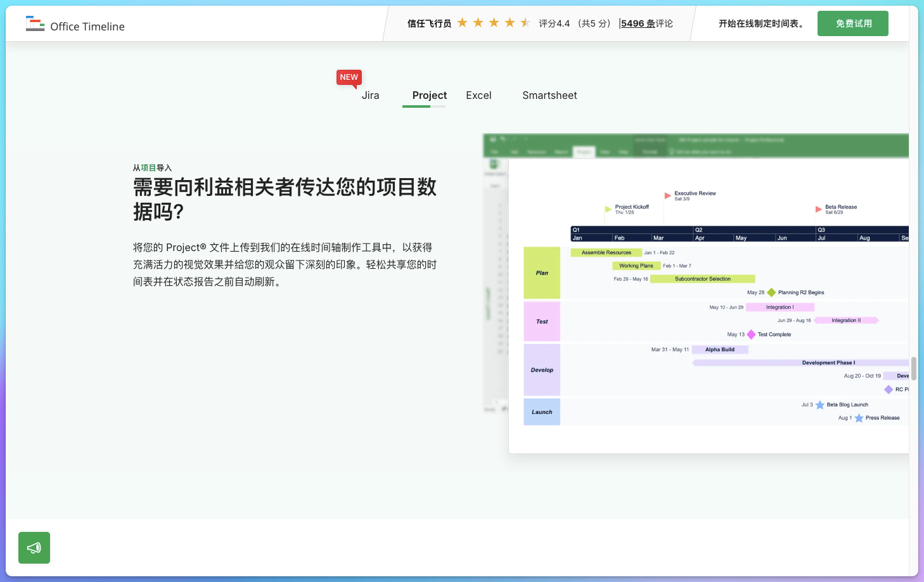Viewport: 924px width, 582px height.
Task: Select the Smartsheet tab
Action: pos(549,95)
